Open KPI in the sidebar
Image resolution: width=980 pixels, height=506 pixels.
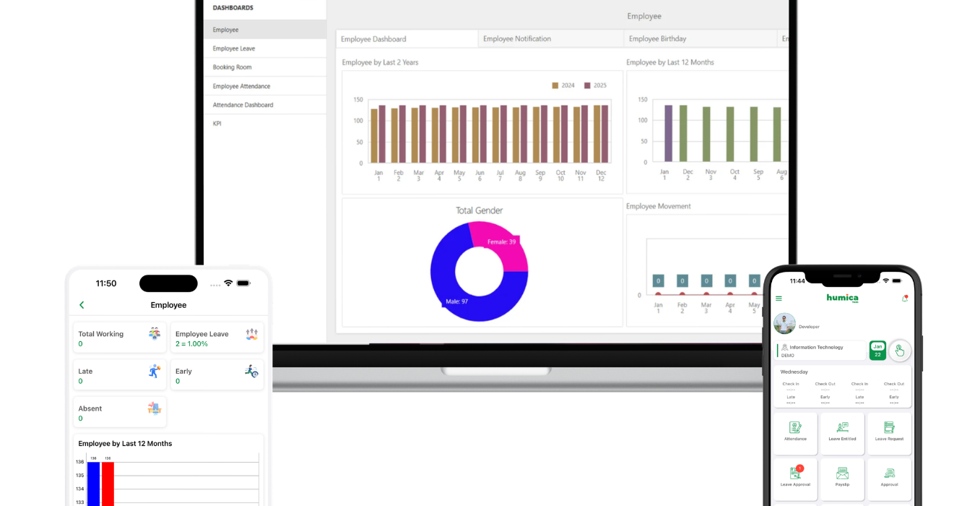[x=265, y=124]
